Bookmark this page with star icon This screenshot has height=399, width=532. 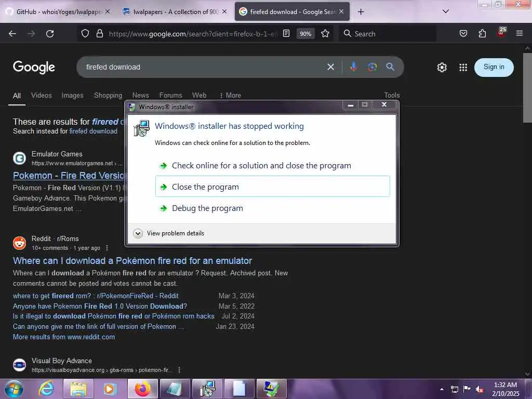325,33
